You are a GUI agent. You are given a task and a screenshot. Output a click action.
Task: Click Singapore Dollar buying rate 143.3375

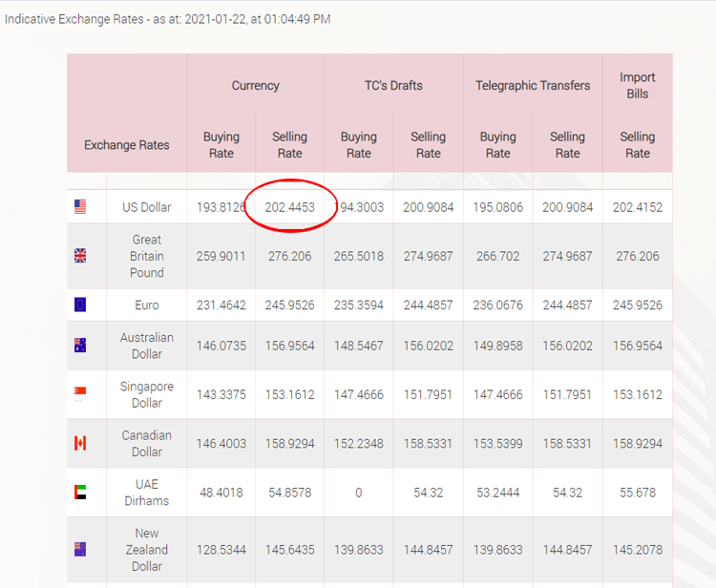pos(221,394)
